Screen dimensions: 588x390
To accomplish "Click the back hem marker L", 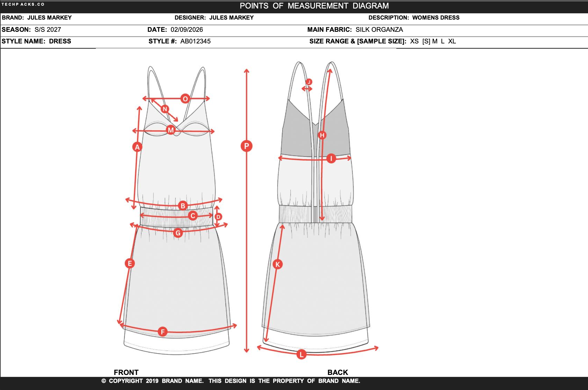I will tap(302, 354).
